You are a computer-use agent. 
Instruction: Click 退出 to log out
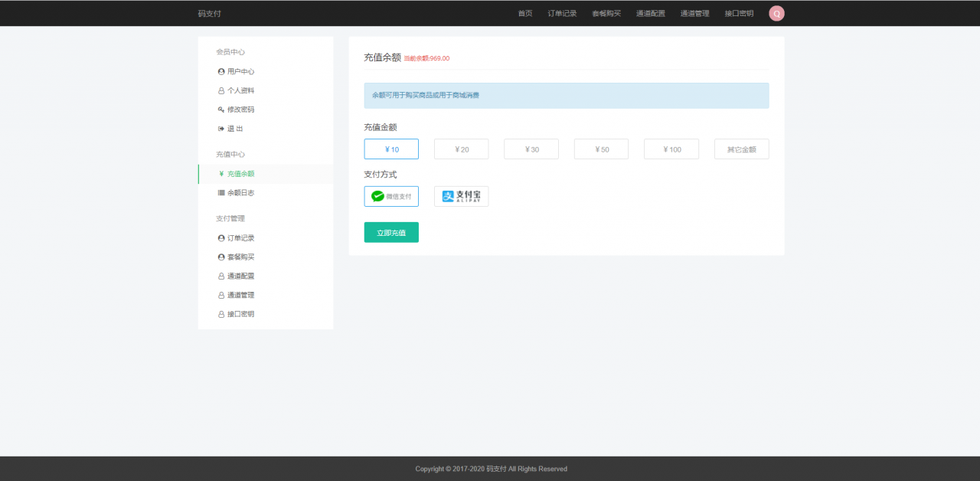point(234,129)
